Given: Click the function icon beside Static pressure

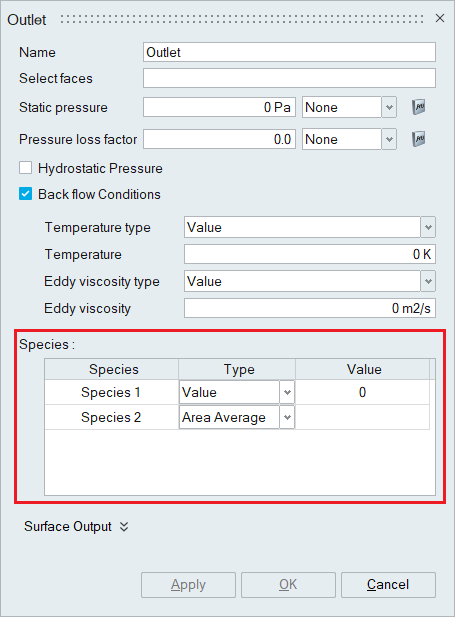Looking at the screenshot, I should point(418,107).
